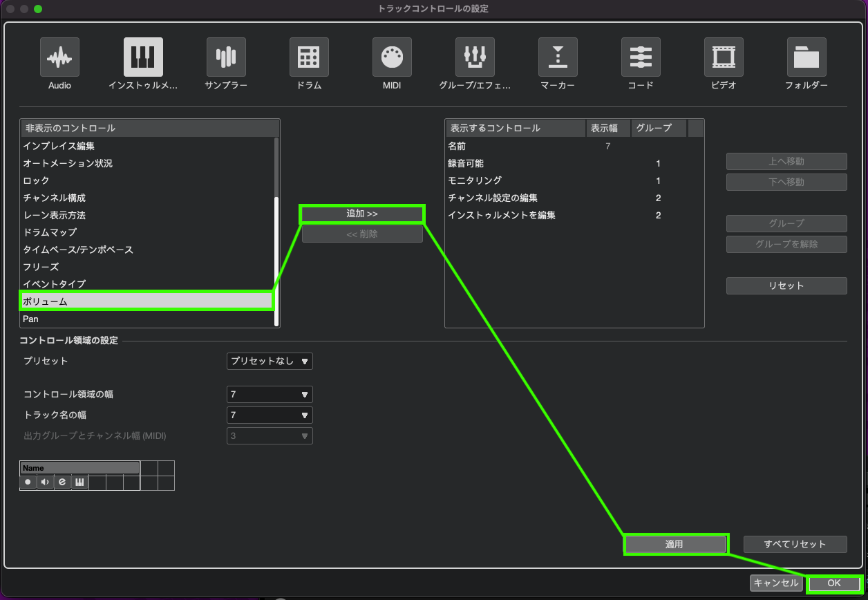Select Pan in hidden controls list
This screenshot has width=868, height=600.
coord(147,319)
